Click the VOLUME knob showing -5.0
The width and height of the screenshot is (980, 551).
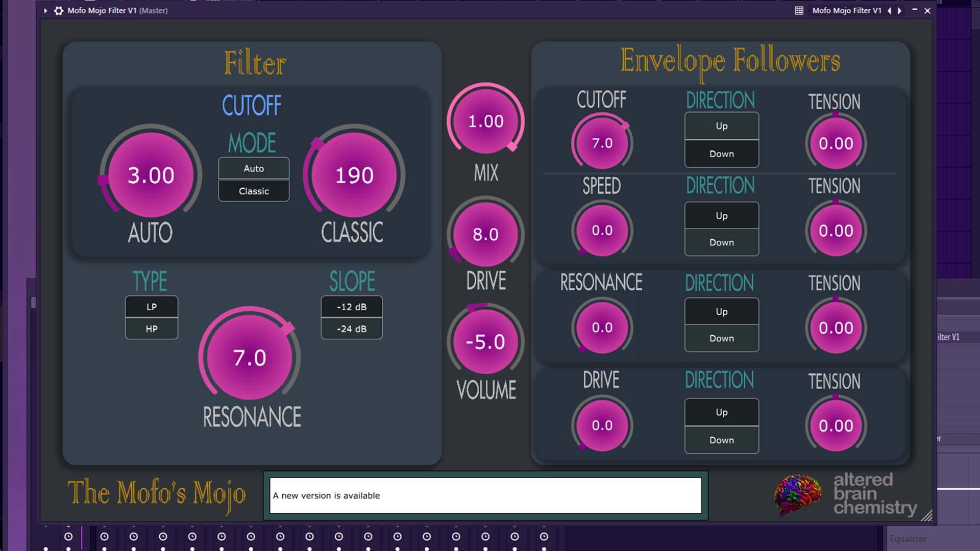tap(485, 342)
